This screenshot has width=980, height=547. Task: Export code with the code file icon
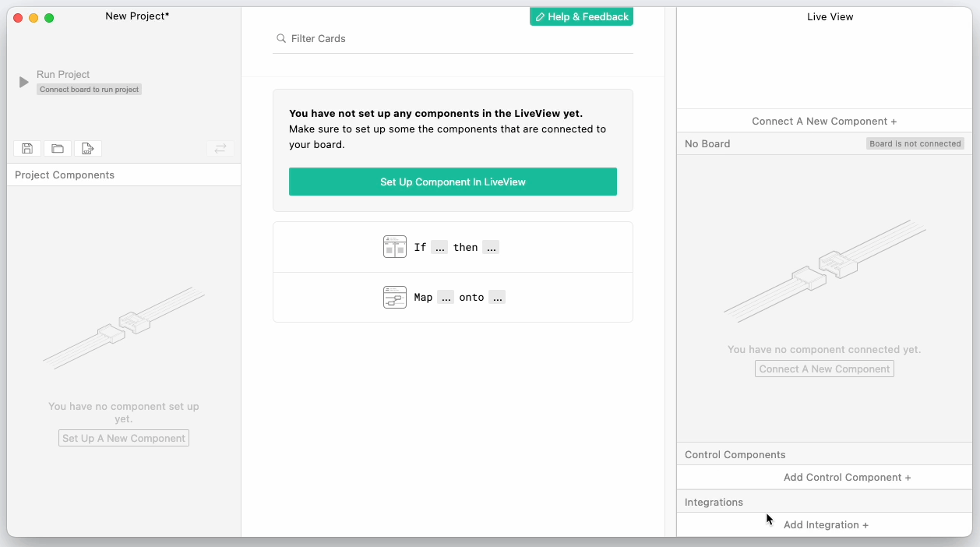pyautogui.click(x=88, y=148)
